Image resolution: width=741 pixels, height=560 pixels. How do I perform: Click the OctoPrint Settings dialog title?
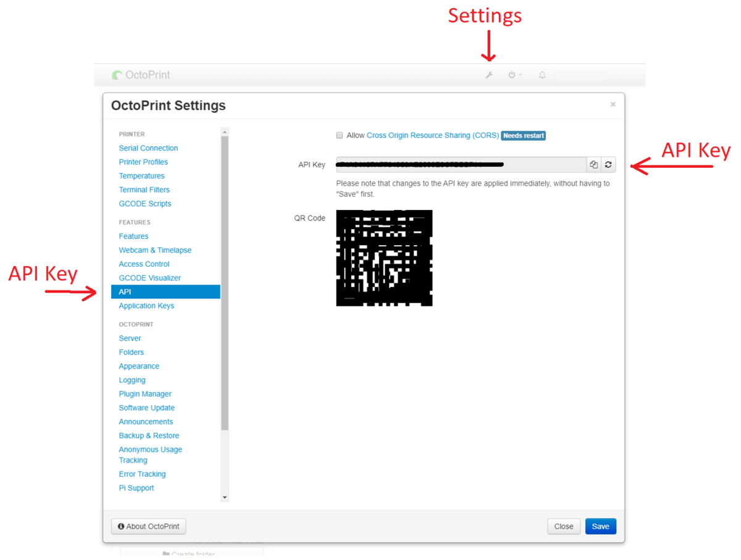pos(169,106)
